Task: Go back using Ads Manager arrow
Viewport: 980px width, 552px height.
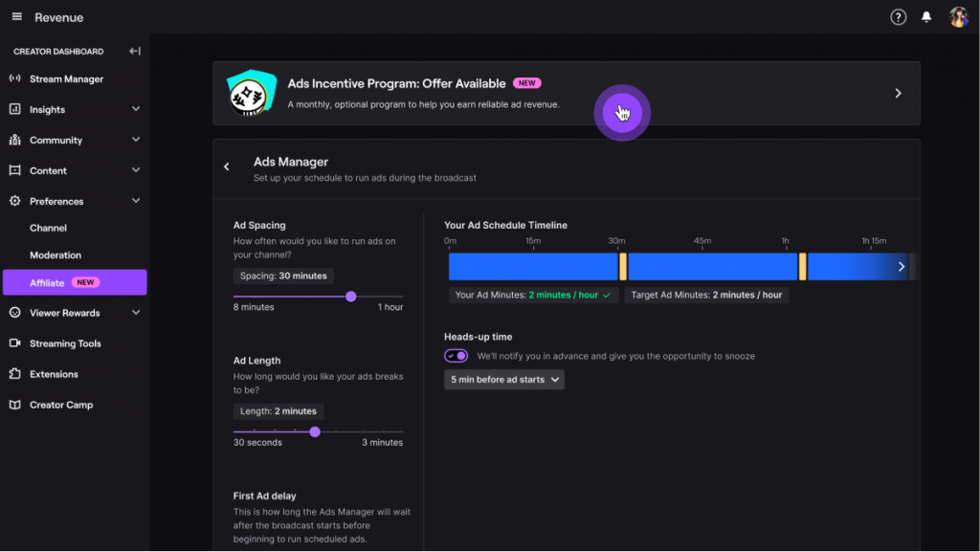Action: [x=227, y=166]
